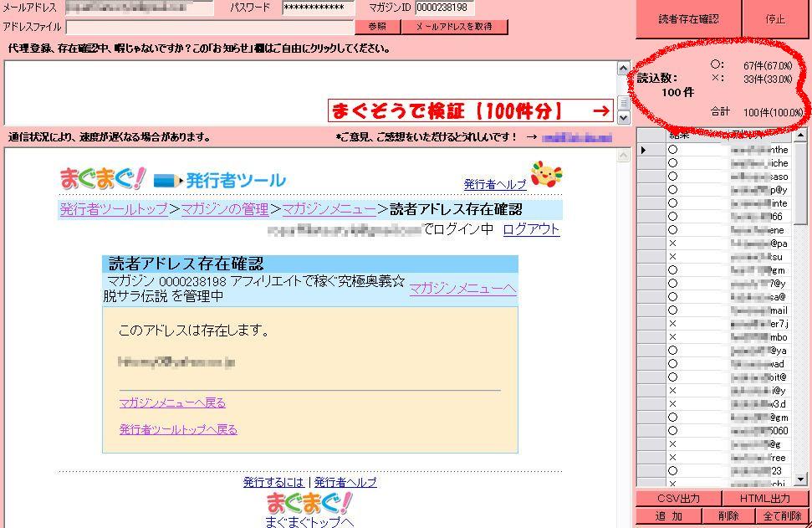Click the notice panel scrollbar thumb
Screen dimensions: 812x528
click(624, 103)
